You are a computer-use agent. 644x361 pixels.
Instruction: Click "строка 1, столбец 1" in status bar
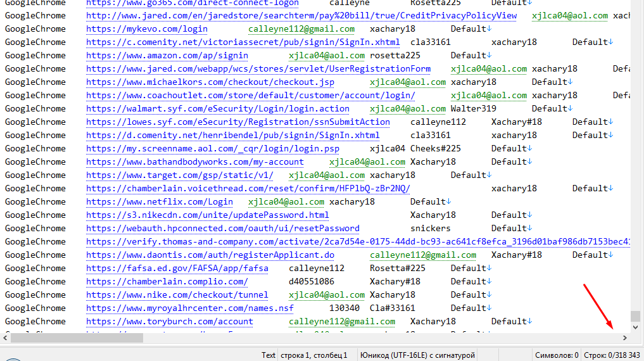[x=314, y=355]
